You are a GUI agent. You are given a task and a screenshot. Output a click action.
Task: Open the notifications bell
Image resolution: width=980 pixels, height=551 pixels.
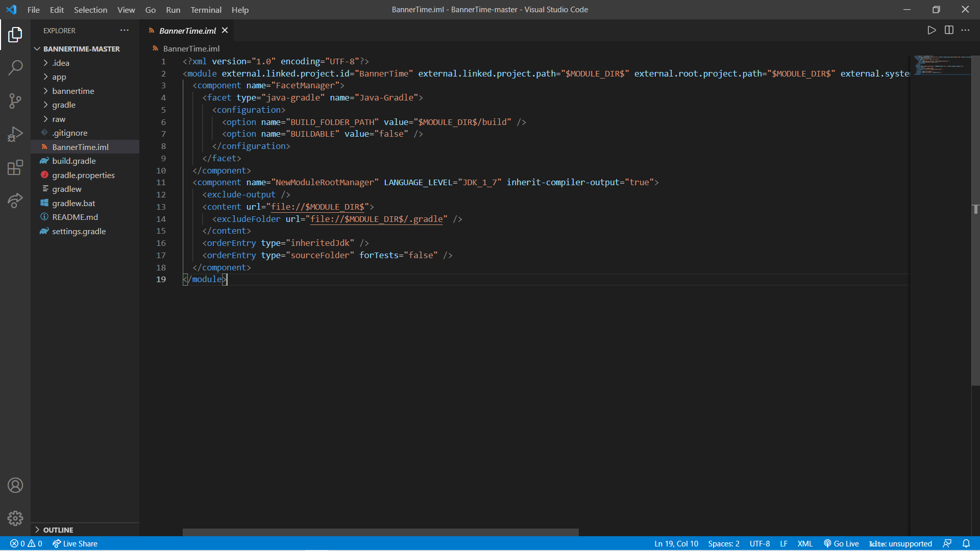click(966, 544)
